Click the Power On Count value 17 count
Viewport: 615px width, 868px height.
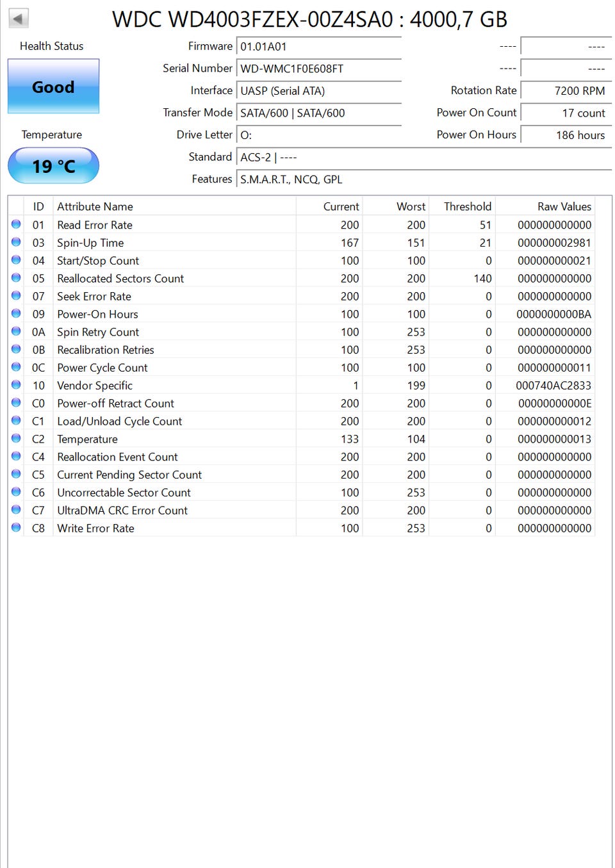click(x=566, y=113)
